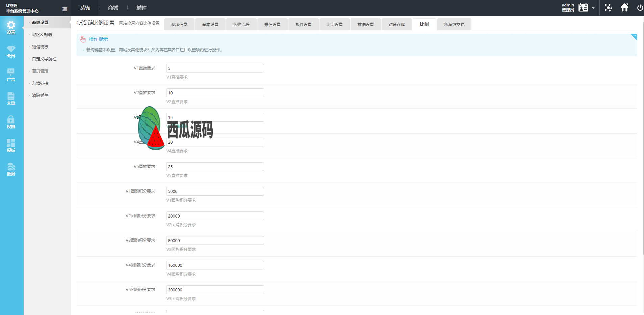Click the V4团购积分要求 input field
Screen dimensions: 644x315
point(215,265)
